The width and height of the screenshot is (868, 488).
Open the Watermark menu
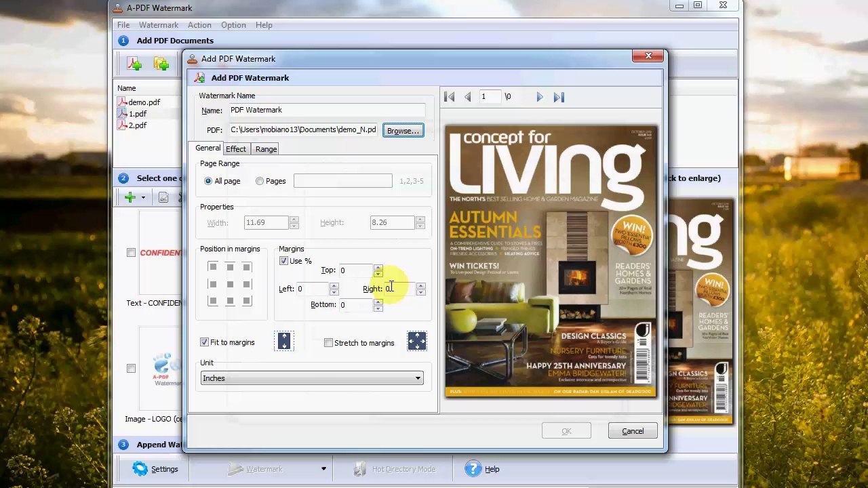[159, 25]
